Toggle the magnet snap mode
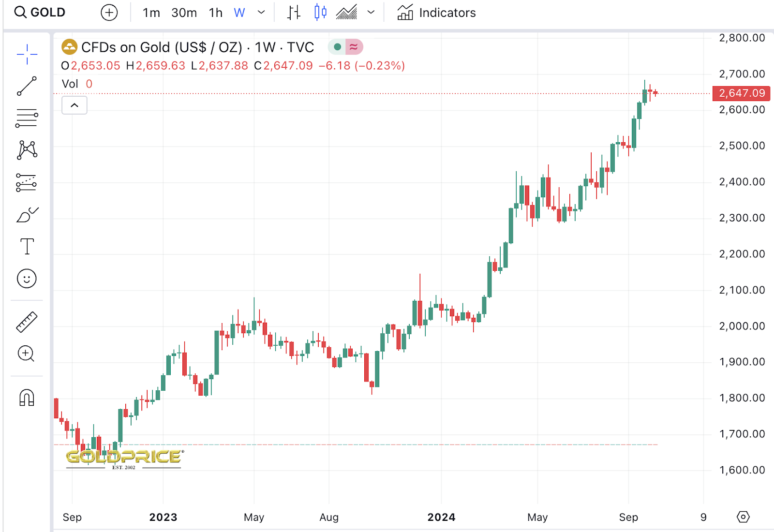 (27, 398)
